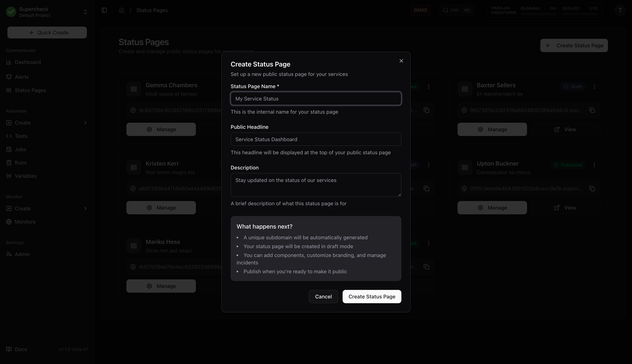Click the Create Status Page button in modal
This screenshot has width=632, height=364.
pos(371,297)
